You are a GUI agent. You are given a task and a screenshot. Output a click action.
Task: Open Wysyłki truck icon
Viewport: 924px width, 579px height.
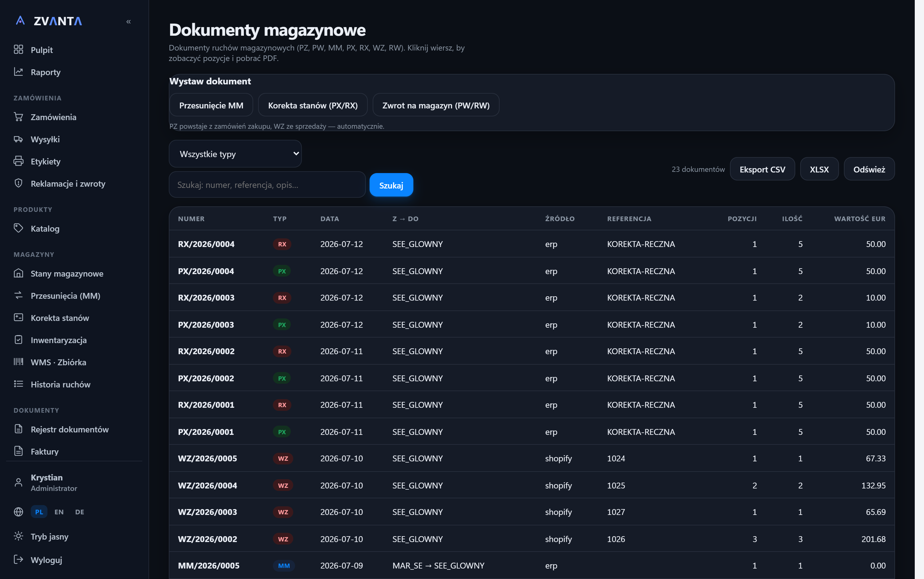coord(18,139)
